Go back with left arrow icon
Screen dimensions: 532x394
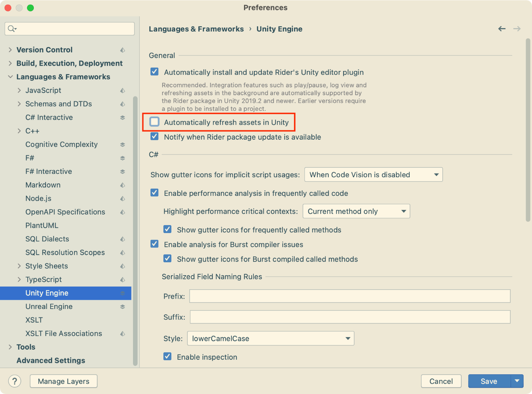click(502, 29)
